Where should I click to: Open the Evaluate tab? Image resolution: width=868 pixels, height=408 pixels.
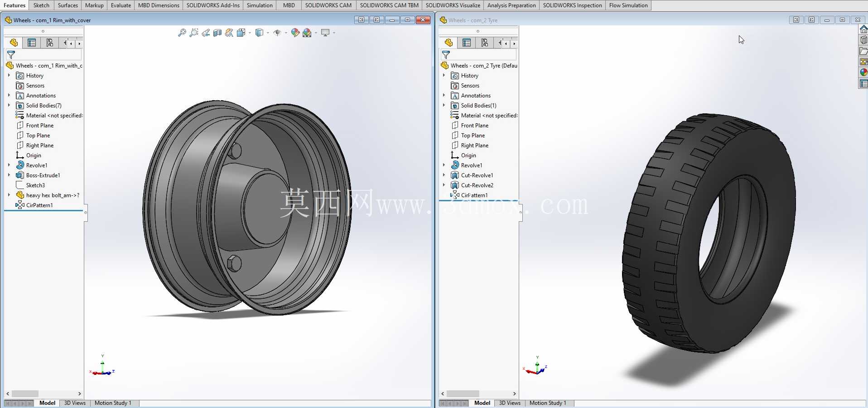coord(121,5)
